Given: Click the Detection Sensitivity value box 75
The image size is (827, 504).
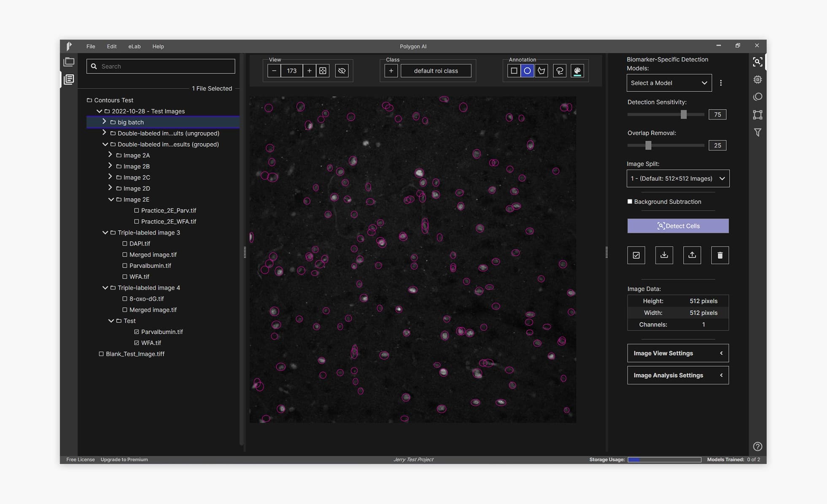Looking at the screenshot, I should pos(717,115).
